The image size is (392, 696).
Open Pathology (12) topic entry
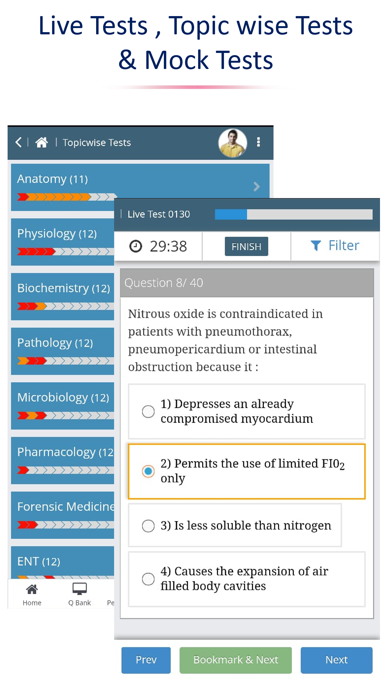tap(63, 351)
